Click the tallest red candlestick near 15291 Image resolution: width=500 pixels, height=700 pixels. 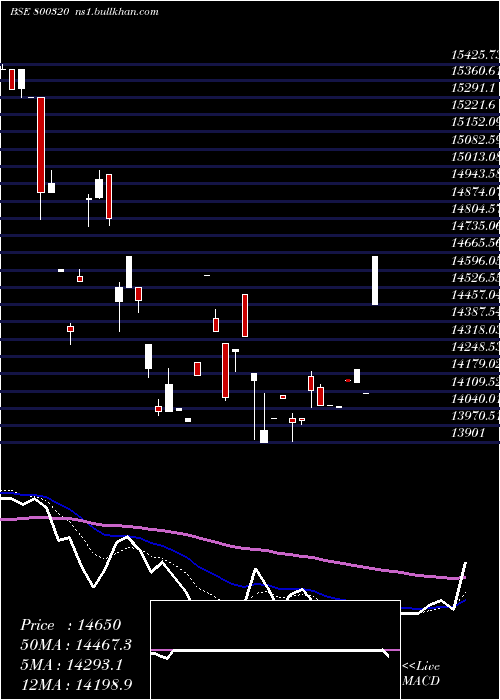41,145
